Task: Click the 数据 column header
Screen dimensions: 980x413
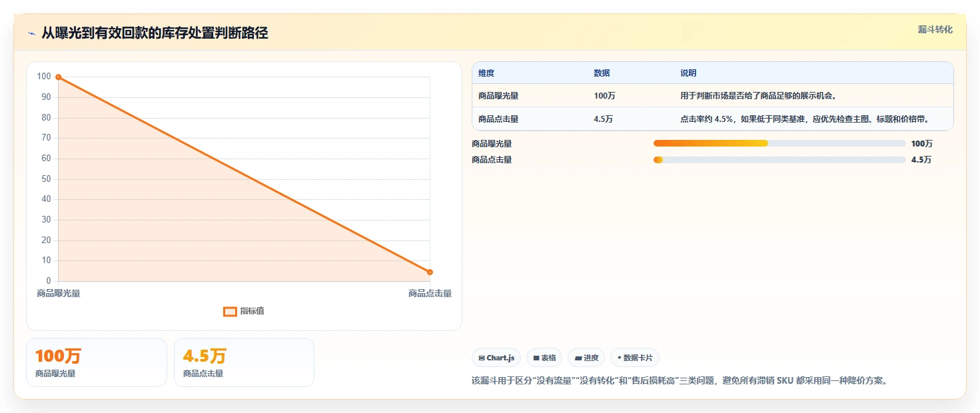Action: pos(602,73)
